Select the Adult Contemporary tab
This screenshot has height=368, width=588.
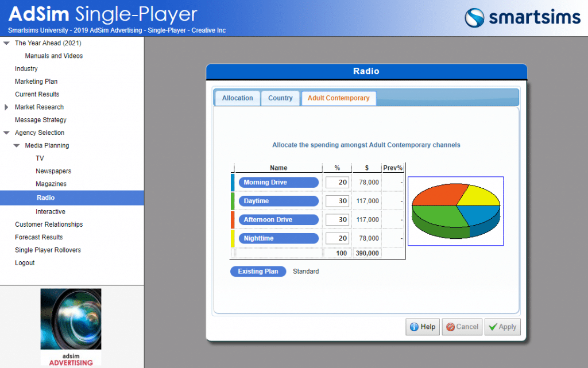pyautogui.click(x=338, y=98)
